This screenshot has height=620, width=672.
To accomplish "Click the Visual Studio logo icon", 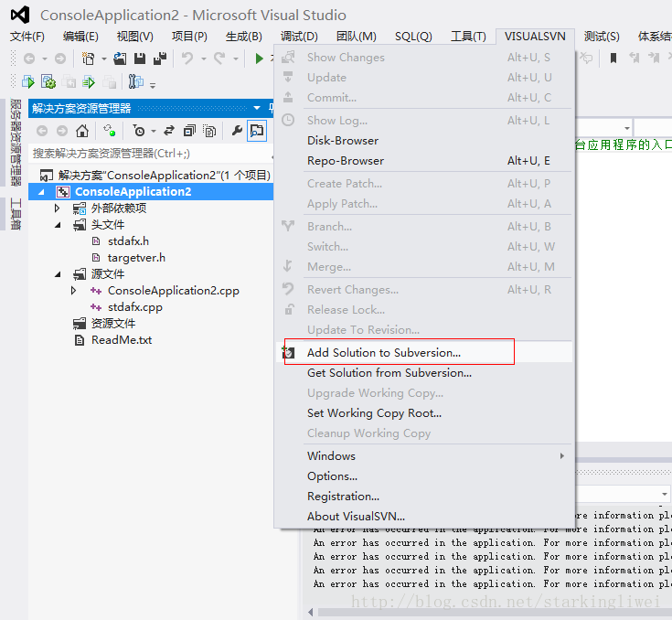I will click(20, 15).
